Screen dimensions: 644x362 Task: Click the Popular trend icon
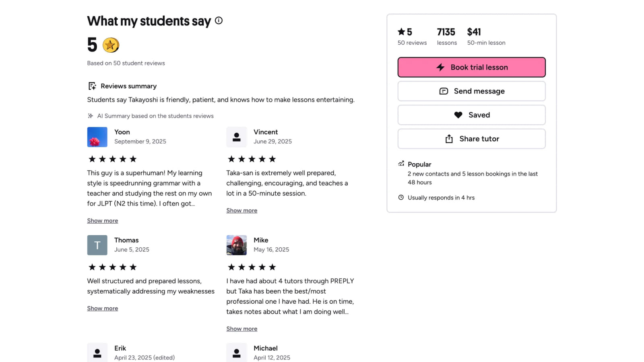(x=401, y=164)
